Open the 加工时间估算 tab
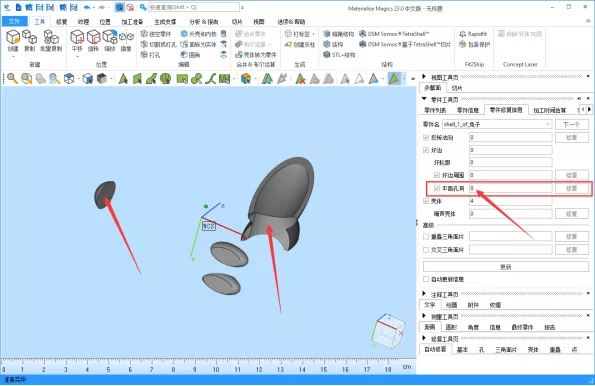 (549, 110)
